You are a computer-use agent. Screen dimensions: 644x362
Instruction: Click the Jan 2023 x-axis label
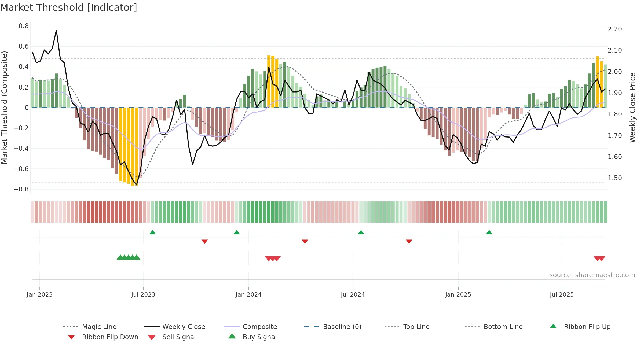[40, 295]
